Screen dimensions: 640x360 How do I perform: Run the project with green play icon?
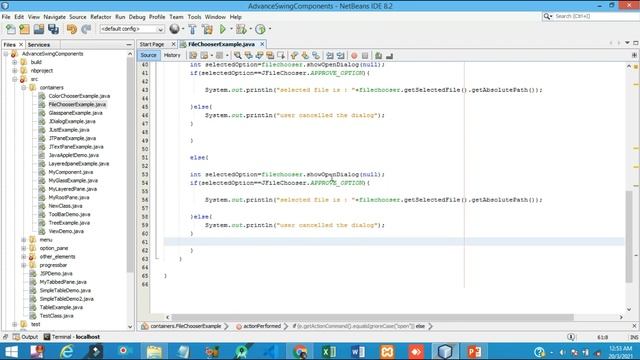point(223,29)
